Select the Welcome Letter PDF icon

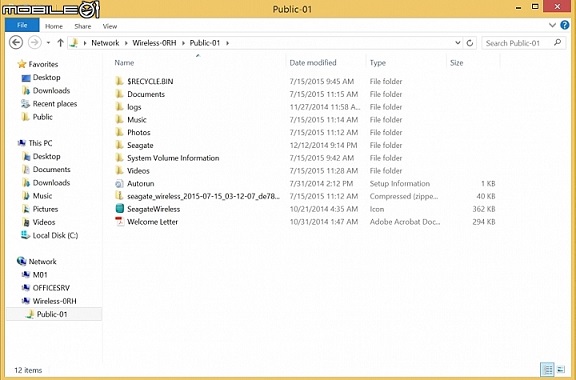tap(120, 222)
